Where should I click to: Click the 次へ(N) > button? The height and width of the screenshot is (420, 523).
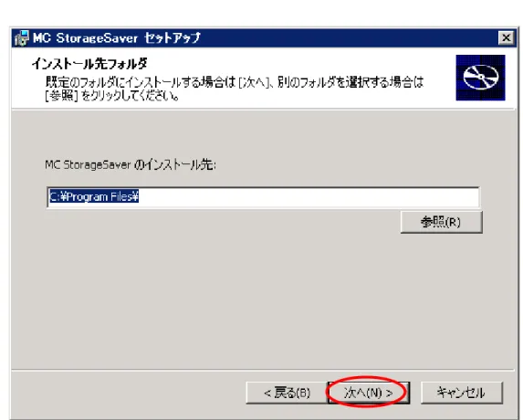(x=369, y=393)
